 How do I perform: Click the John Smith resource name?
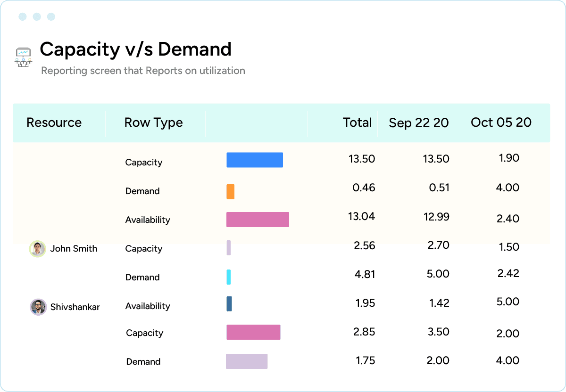[x=75, y=248]
